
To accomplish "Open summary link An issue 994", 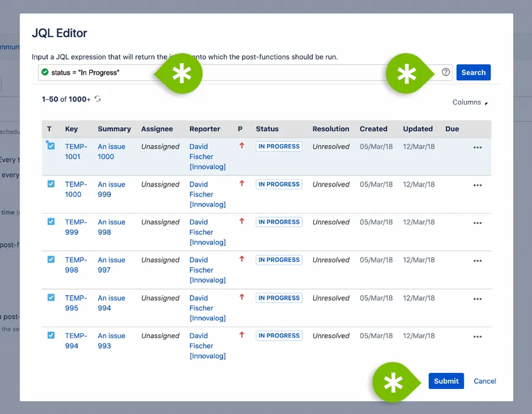I will 111,303.
